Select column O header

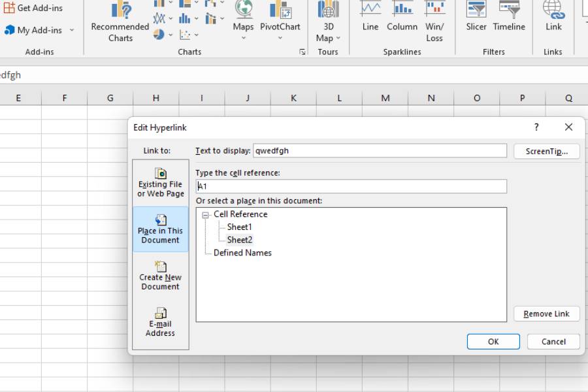477,98
